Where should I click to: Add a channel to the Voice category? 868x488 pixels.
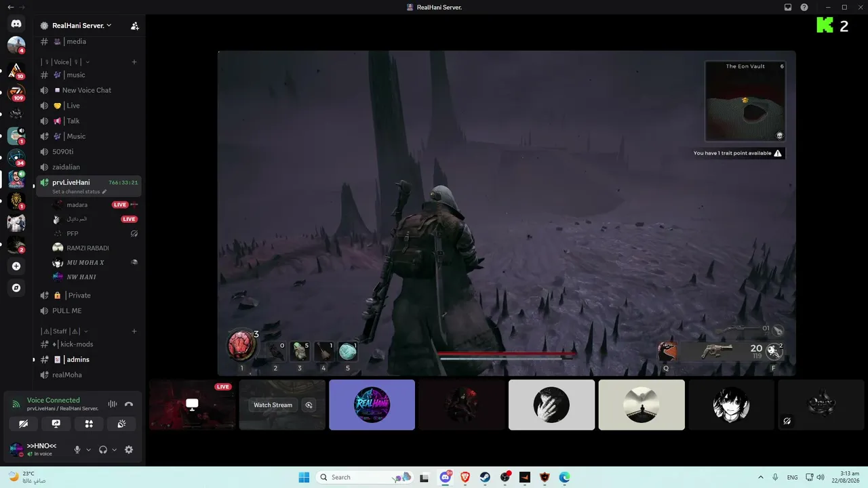(x=134, y=62)
